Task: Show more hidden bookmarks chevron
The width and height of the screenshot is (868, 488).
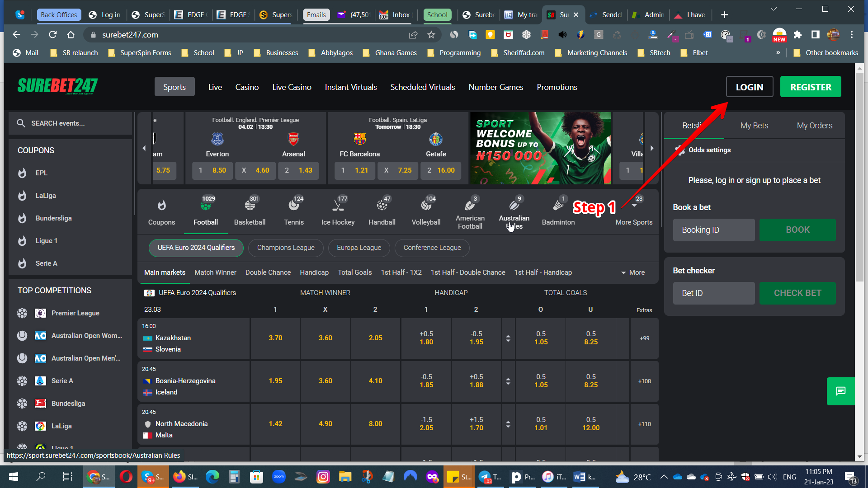Action: 778,53
